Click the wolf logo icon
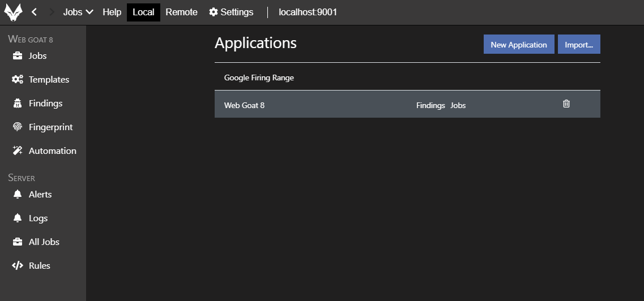 (x=13, y=12)
